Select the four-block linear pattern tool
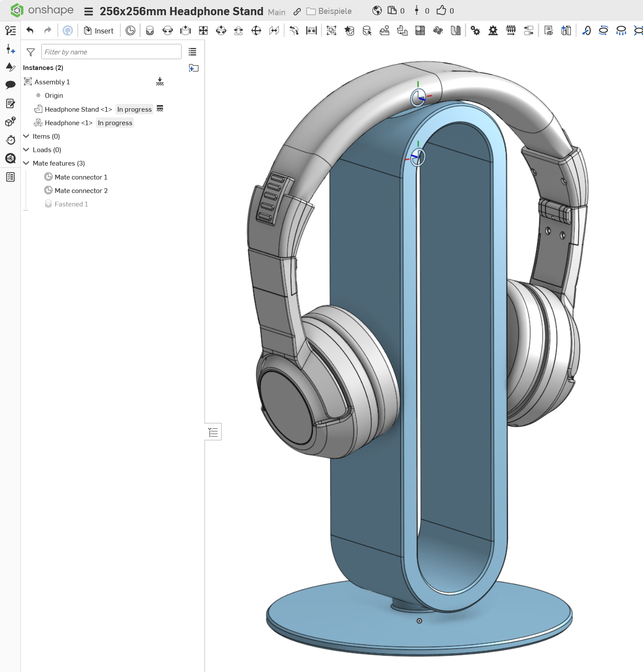 click(420, 30)
